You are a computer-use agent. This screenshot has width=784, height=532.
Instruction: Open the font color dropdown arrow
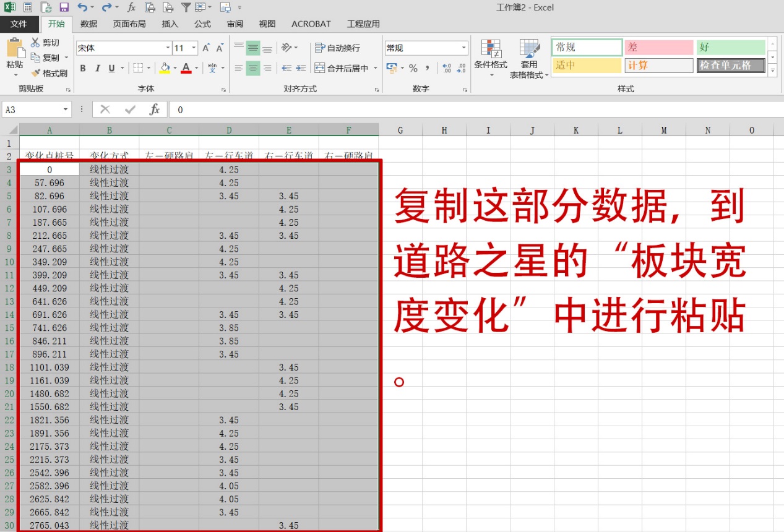(x=197, y=68)
